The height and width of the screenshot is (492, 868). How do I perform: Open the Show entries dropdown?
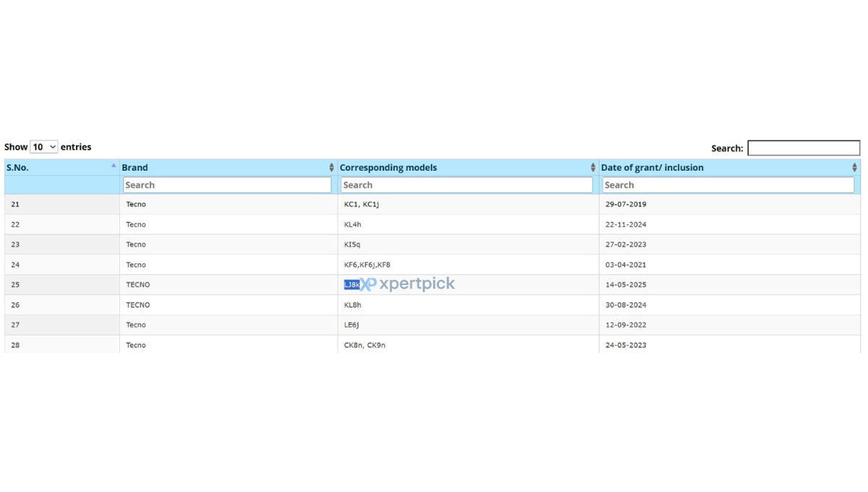tap(44, 147)
